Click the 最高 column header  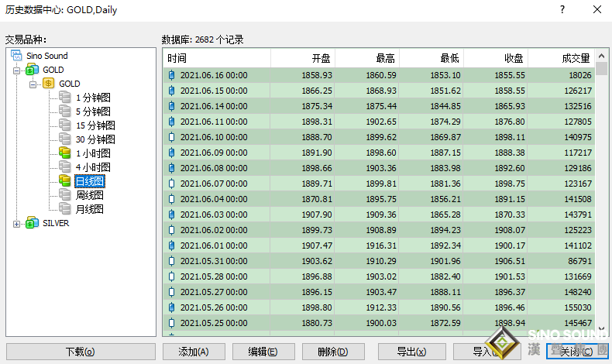click(x=367, y=58)
